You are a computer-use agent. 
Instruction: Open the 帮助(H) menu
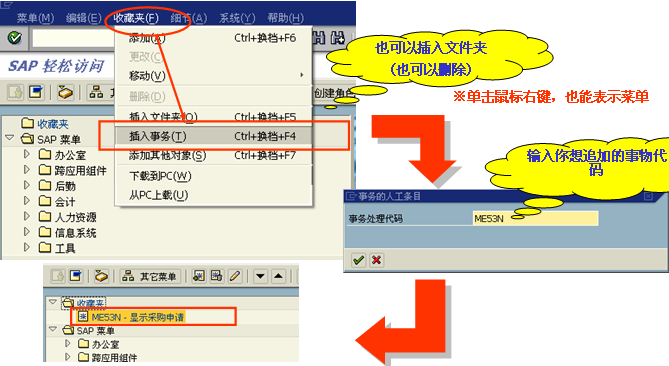285,18
